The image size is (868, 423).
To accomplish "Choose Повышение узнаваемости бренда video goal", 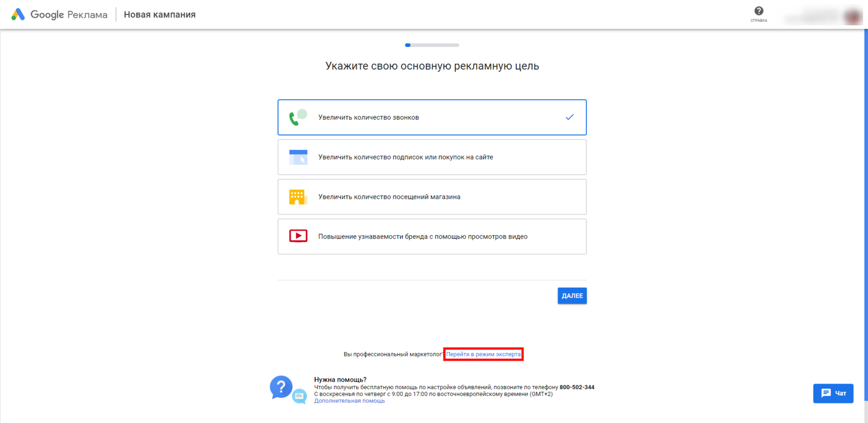I will 432,237.
